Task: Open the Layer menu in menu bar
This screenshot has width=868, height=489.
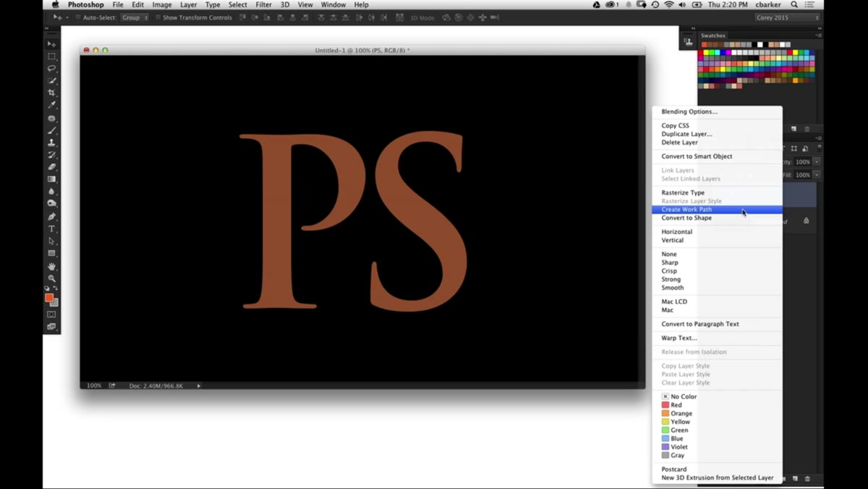Action: (188, 4)
